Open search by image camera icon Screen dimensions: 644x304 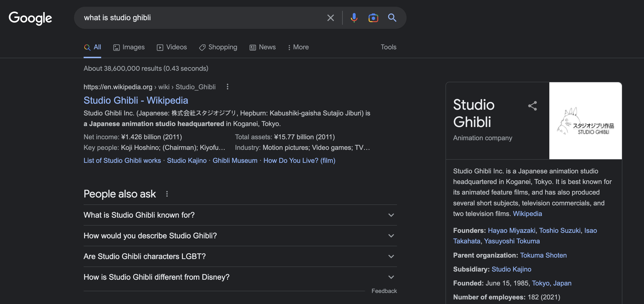(x=373, y=18)
